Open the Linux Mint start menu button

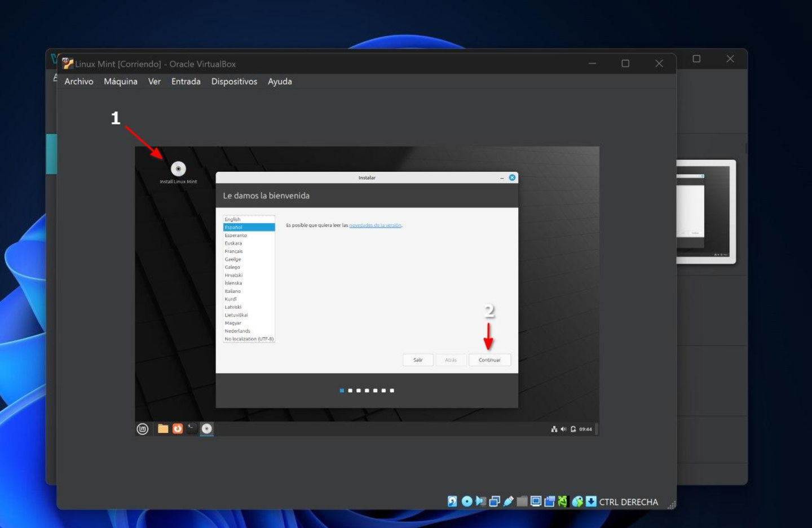pos(143,429)
